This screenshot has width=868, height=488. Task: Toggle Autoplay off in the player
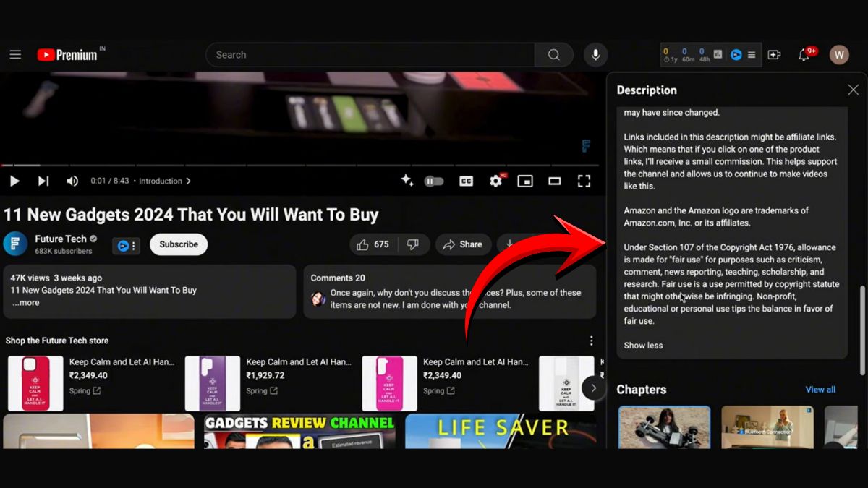pos(435,181)
